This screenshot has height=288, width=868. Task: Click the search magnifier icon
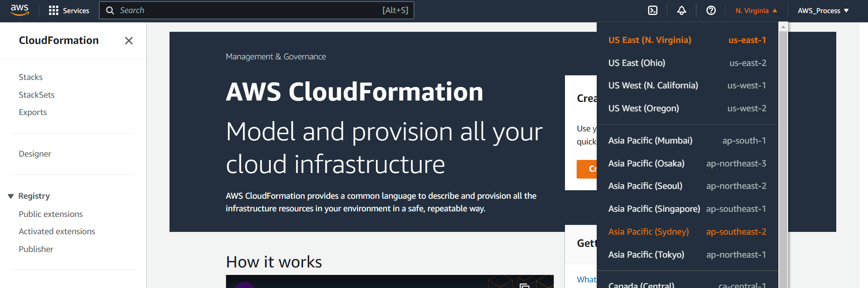pyautogui.click(x=110, y=10)
